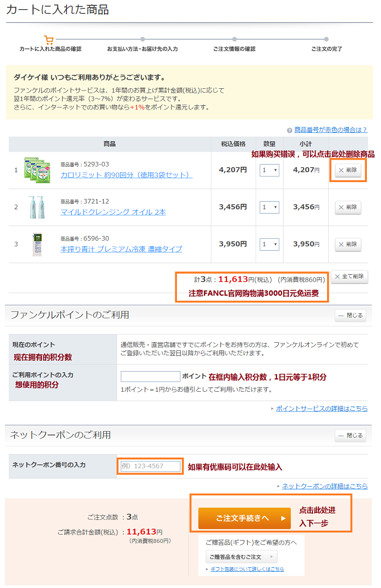Image resolution: width=381 pixels, height=588 pixels.
Task: Open the 商品番号が赤色の場合は help link
Action: [x=330, y=130]
